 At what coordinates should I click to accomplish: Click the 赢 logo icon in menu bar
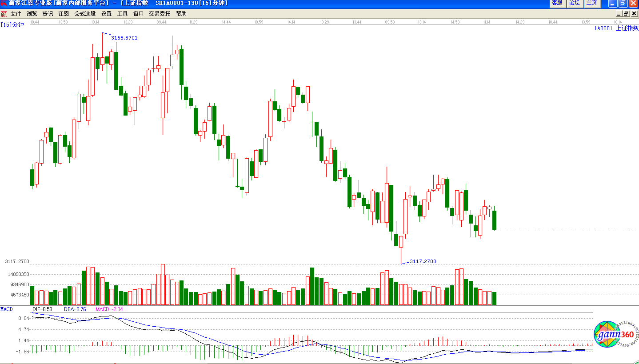pos(4,14)
